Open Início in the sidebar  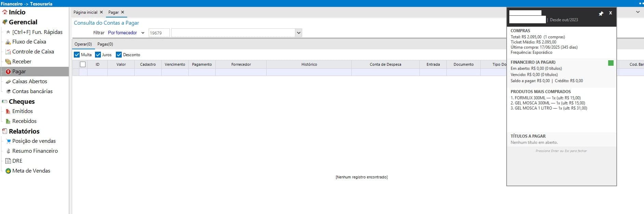click(17, 12)
